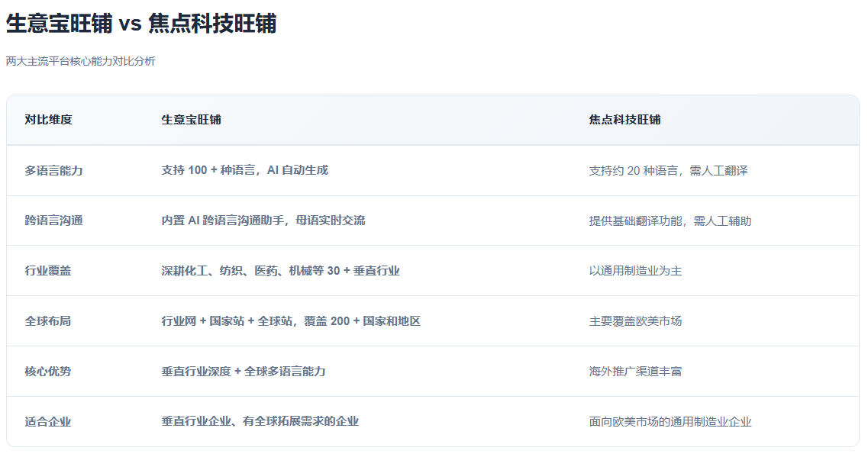This screenshot has height=454, width=868.
Task: Click cell 以通用制造业为主
Action: click(x=635, y=271)
